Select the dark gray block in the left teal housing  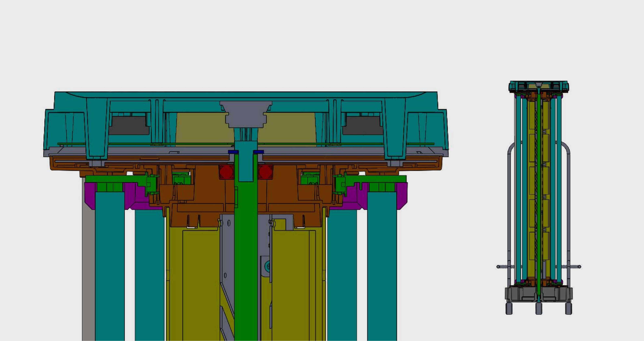click(x=129, y=126)
